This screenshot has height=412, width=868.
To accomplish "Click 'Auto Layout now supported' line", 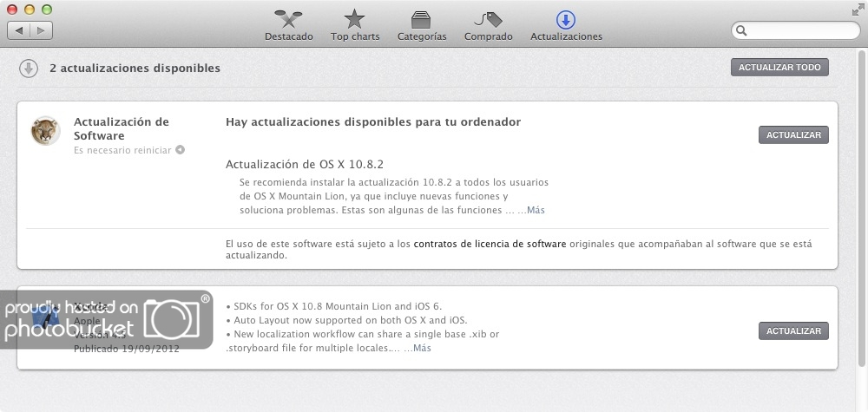I will [x=346, y=320].
